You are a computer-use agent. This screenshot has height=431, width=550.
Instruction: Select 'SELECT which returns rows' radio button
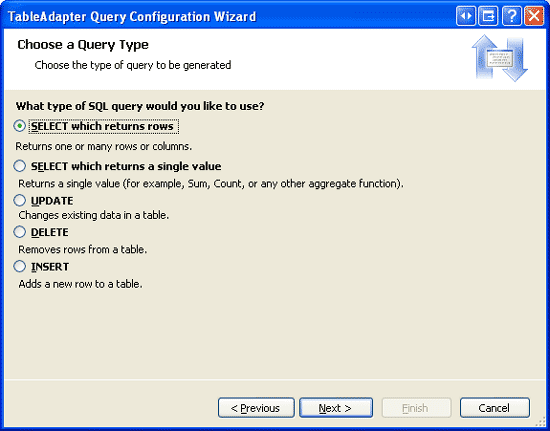(x=20, y=126)
